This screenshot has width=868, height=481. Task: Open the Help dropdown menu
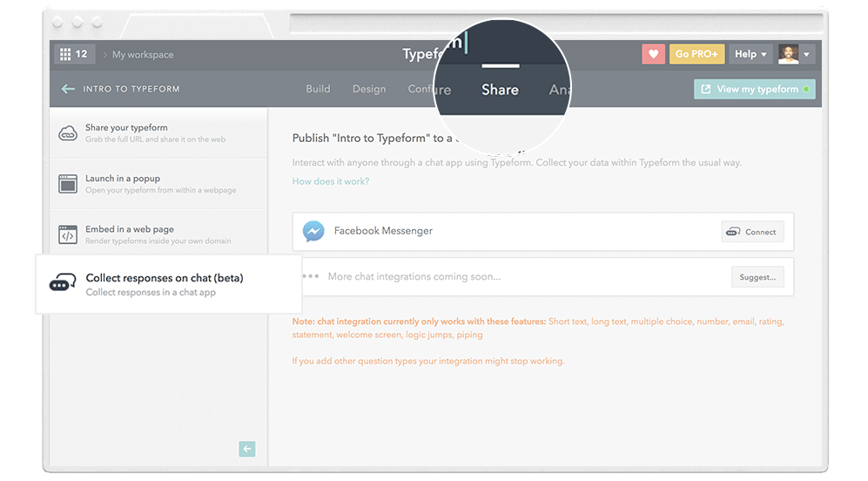click(x=750, y=54)
